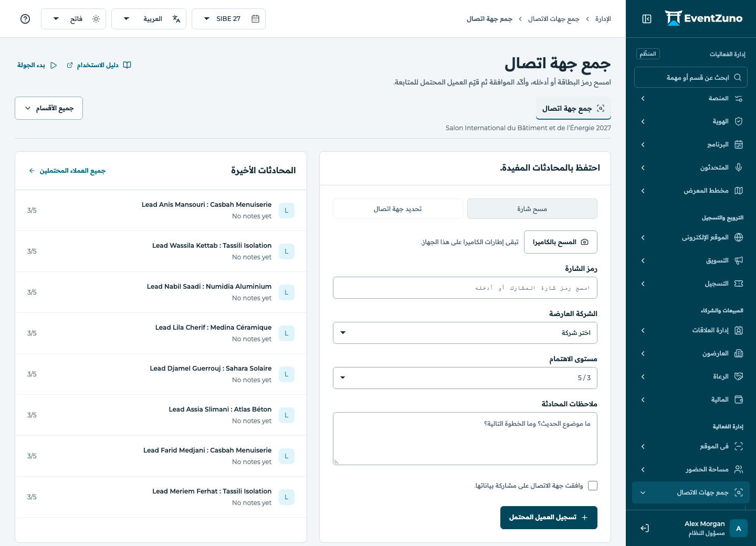Switch to the تحديد جهة اتصال tab
756x546 pixels.
(x=398, y=209)
